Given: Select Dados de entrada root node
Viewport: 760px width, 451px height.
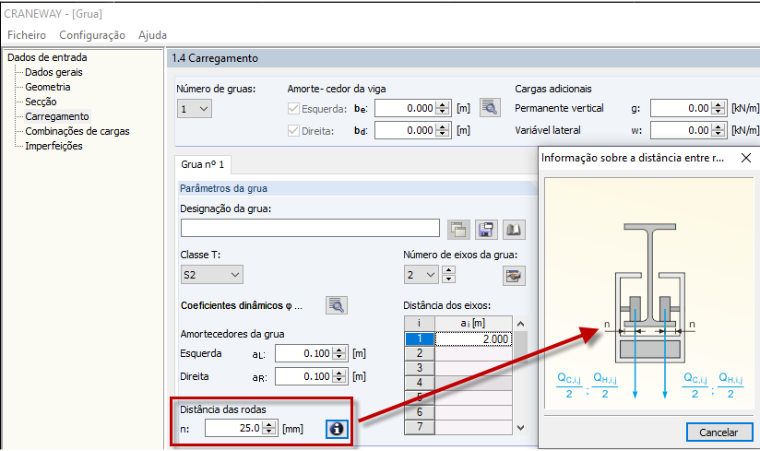Looking at the screenshot, I should coord(47,57).
